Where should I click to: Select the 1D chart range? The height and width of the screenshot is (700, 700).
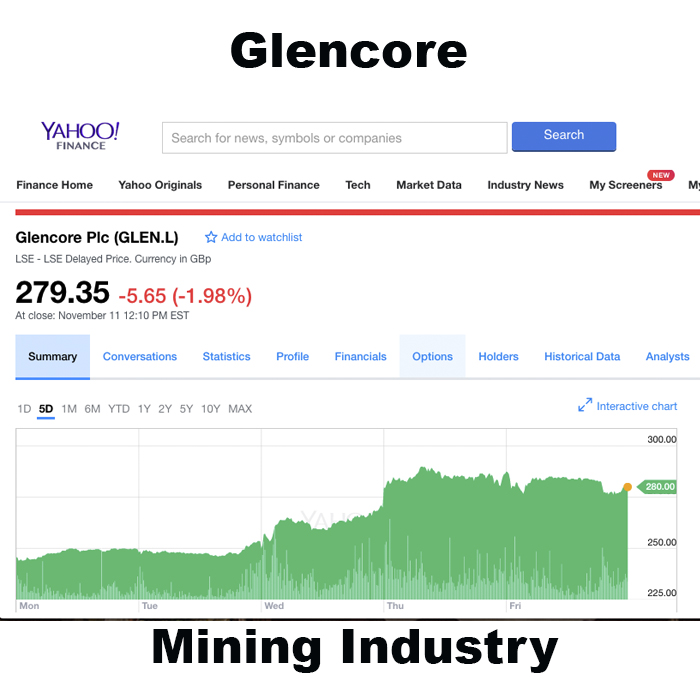[x=24, y=409]
